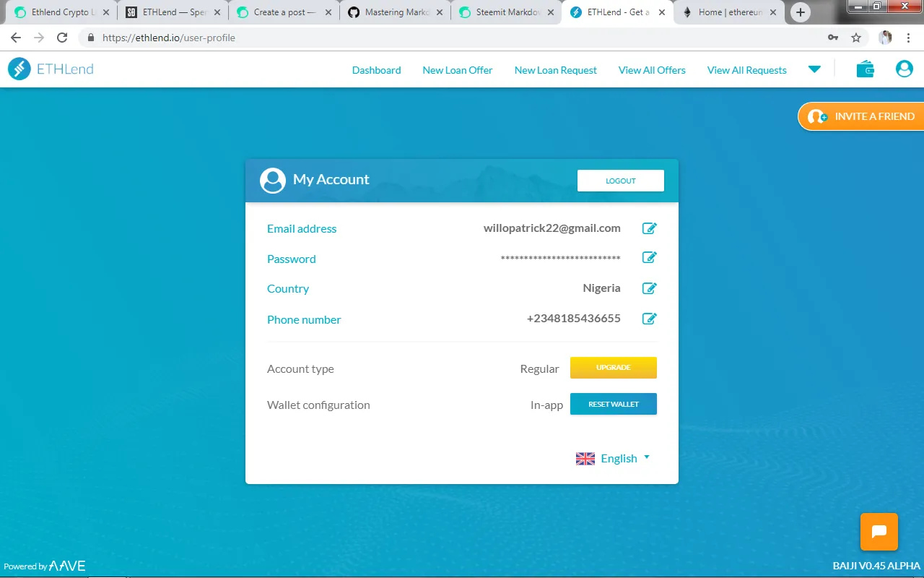The width and height of the screenshot is (924, 578).
Task: Open Chrome's three-dot menu
Action: click(909, 38)
